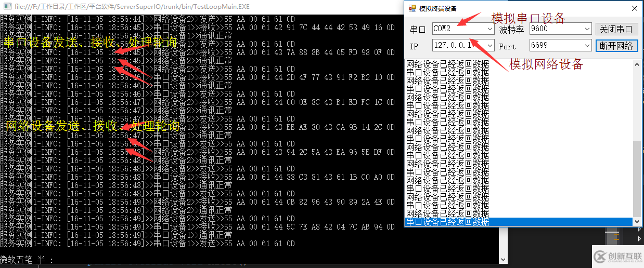Image resolution: width=644 pixels, height=268 pixels.
Task: Open the 波特率 9600 dropdown arrow
Action: [x=587, y=30]
